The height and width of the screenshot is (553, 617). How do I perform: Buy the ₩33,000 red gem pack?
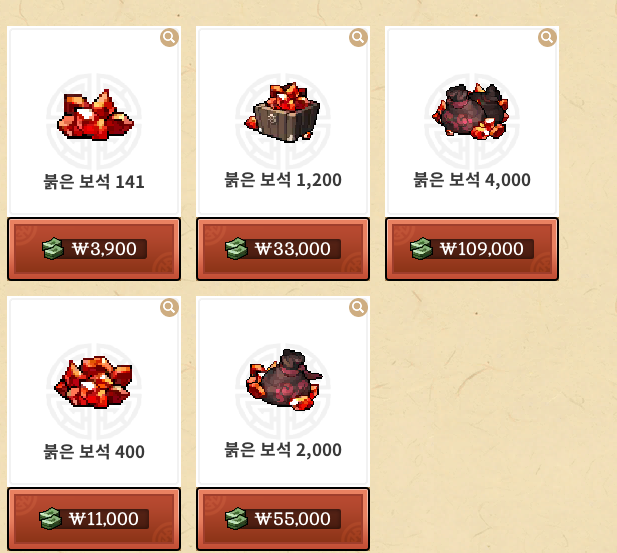283,249
